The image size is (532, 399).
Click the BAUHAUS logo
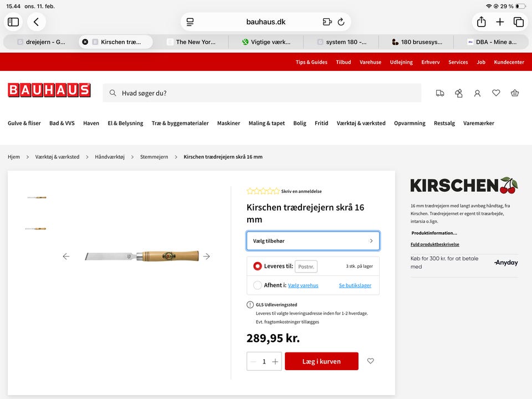[49, 90]
